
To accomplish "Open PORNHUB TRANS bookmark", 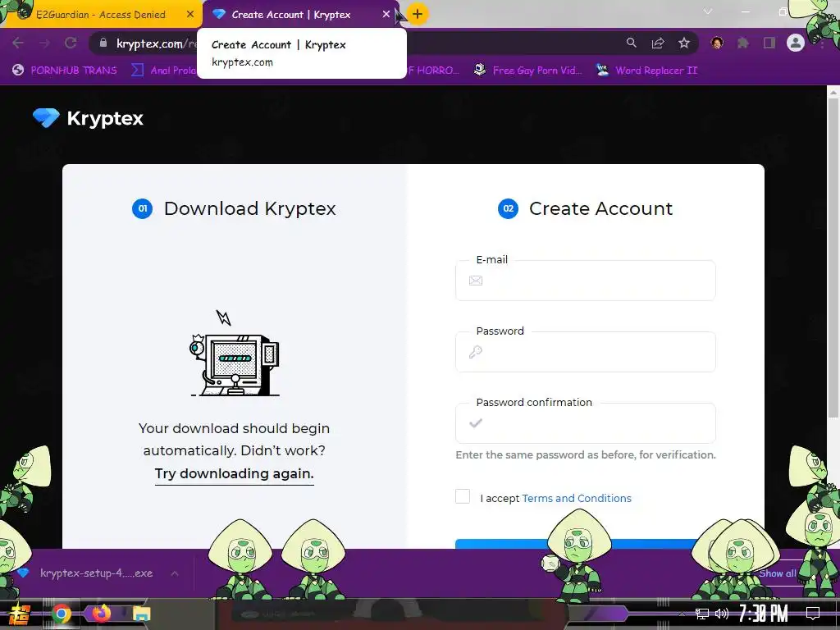I will 65,71.
